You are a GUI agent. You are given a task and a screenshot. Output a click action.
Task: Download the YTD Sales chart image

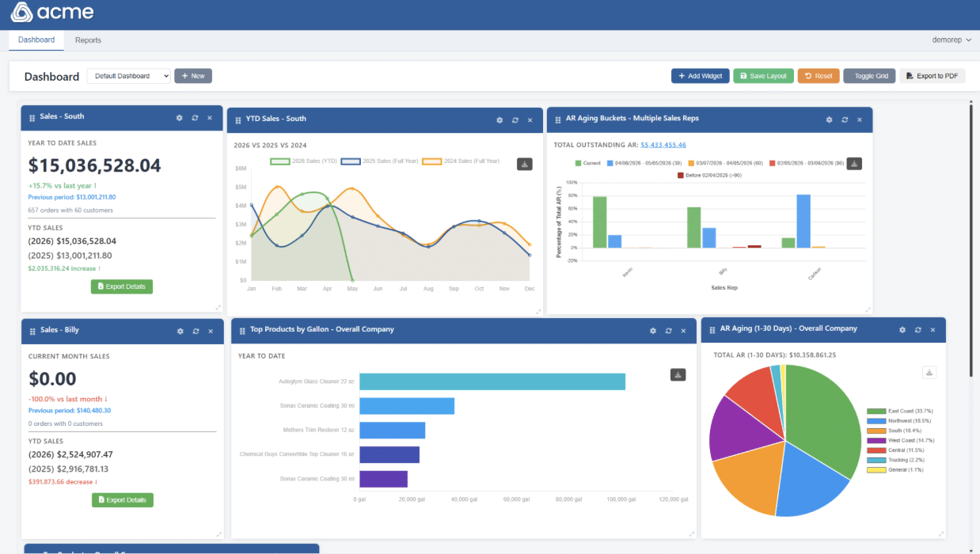coord(525,164)
